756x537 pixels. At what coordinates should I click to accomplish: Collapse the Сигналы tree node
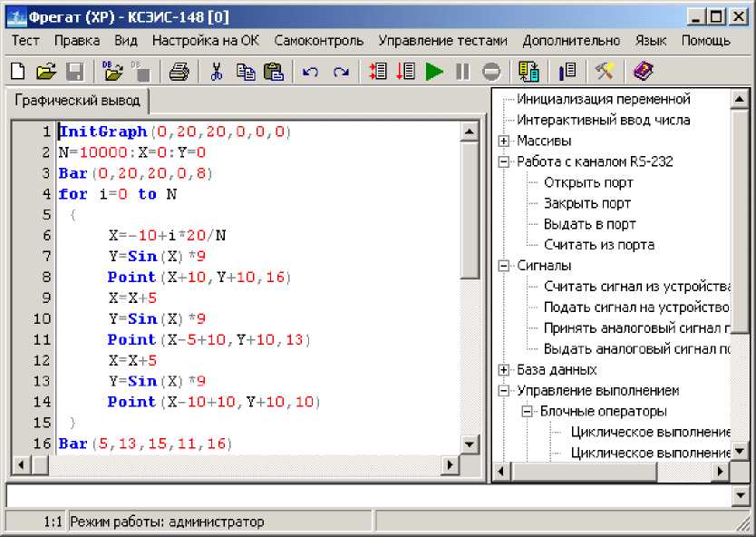point(503,266)
